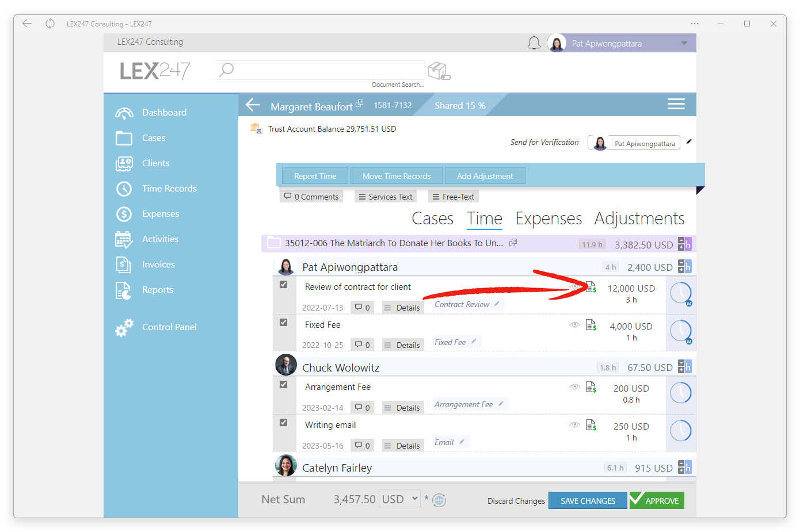Click clock icon for Arrangement Fee record
The height and width of the screenshot is (532, 800).
click(x=681, y=393)
